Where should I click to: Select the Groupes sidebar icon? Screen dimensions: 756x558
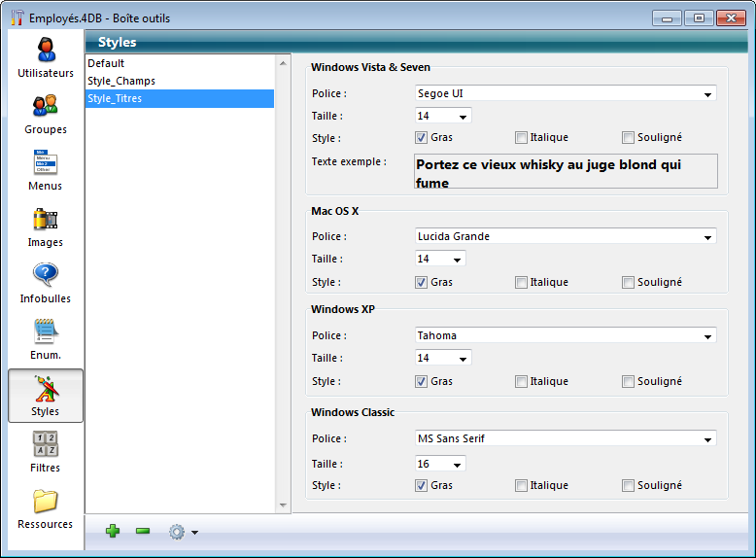(46, 106)
